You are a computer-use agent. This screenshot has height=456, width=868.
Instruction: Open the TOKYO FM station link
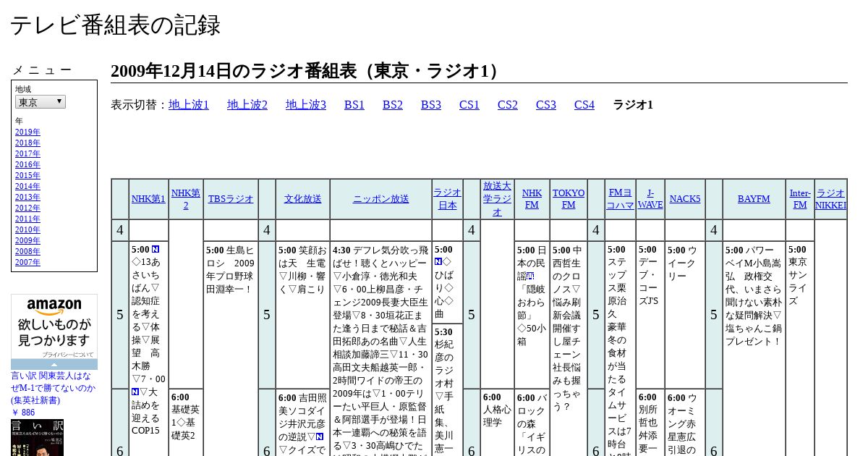(x=569, y=199)
